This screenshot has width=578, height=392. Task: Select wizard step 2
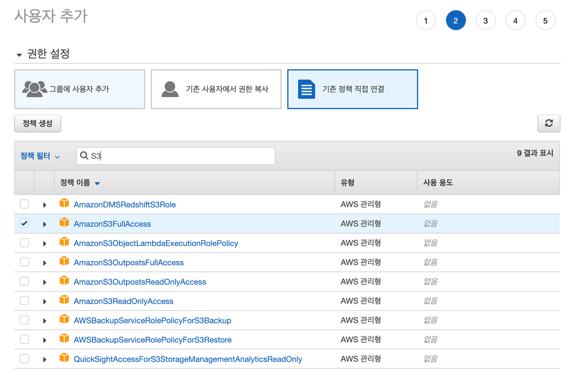coord(456,20)
